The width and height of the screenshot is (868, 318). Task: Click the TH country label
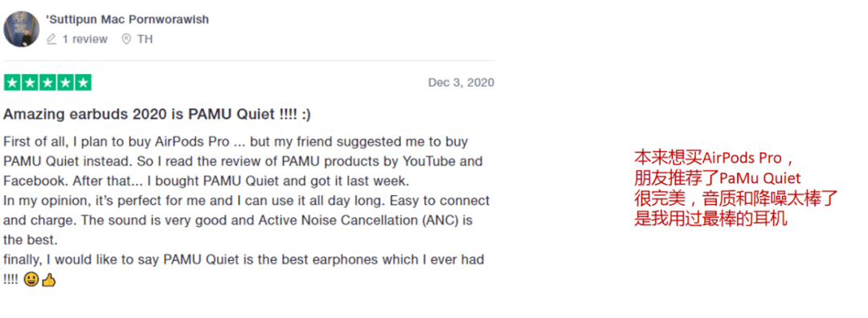tap(145, 39)
